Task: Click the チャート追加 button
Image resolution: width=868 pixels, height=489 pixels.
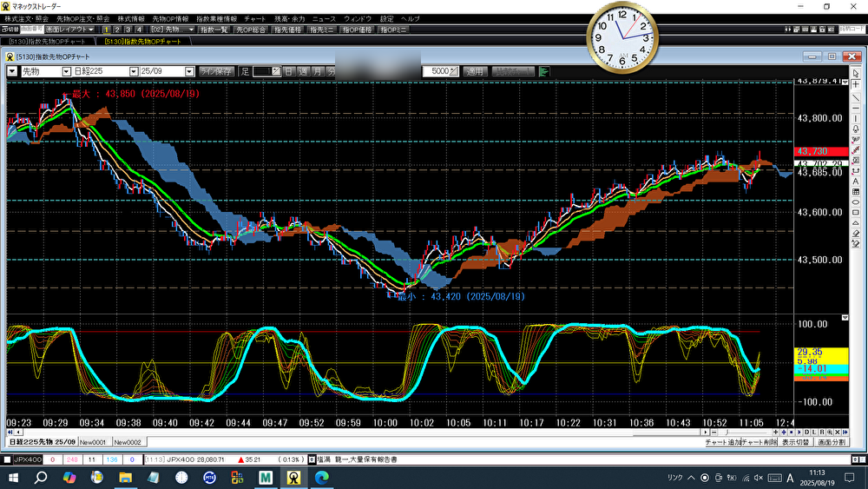Action: point(723,442)
